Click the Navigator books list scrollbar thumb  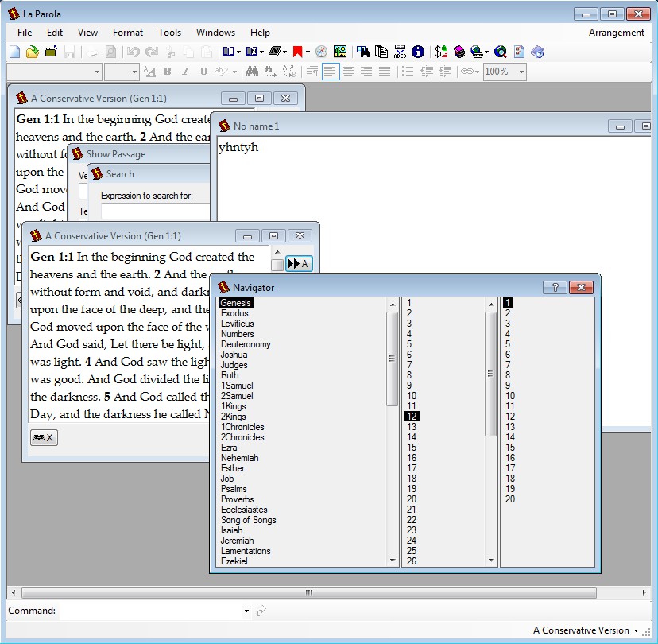tap(392, 359)
